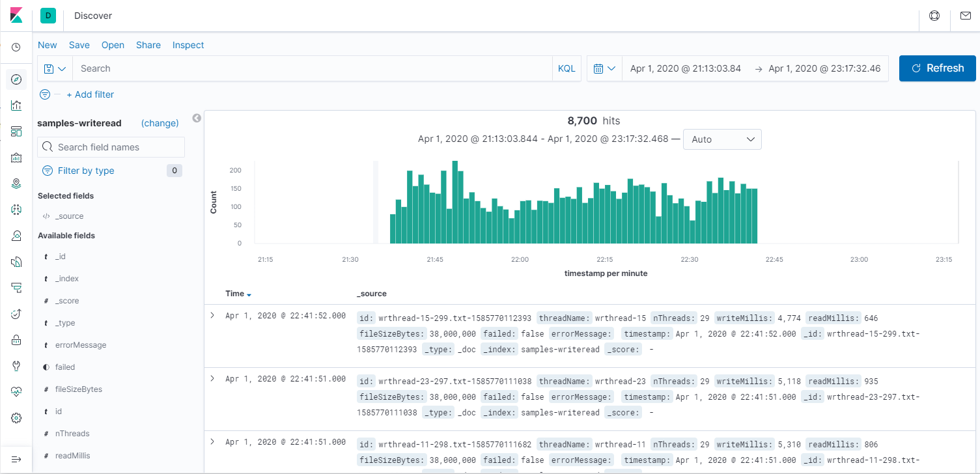Open Maps in the side navigation
Viewport: 980px width, 474px height.
[16, 184]
